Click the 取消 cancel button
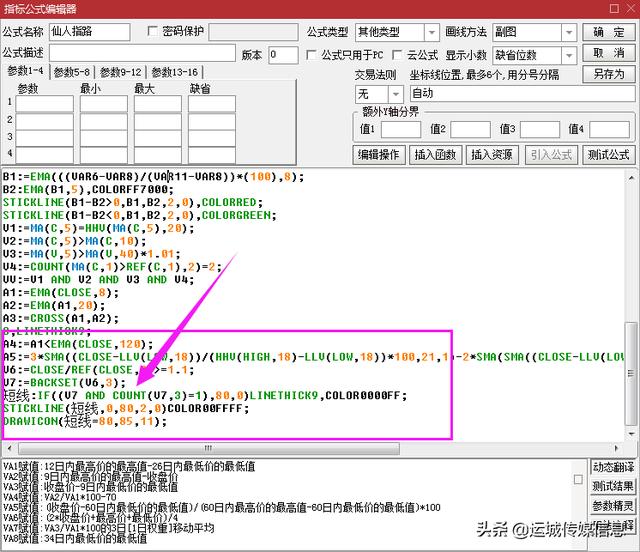The height and width of the screenshot is (552, 640). pyautogui.click(x=608, y=53)
